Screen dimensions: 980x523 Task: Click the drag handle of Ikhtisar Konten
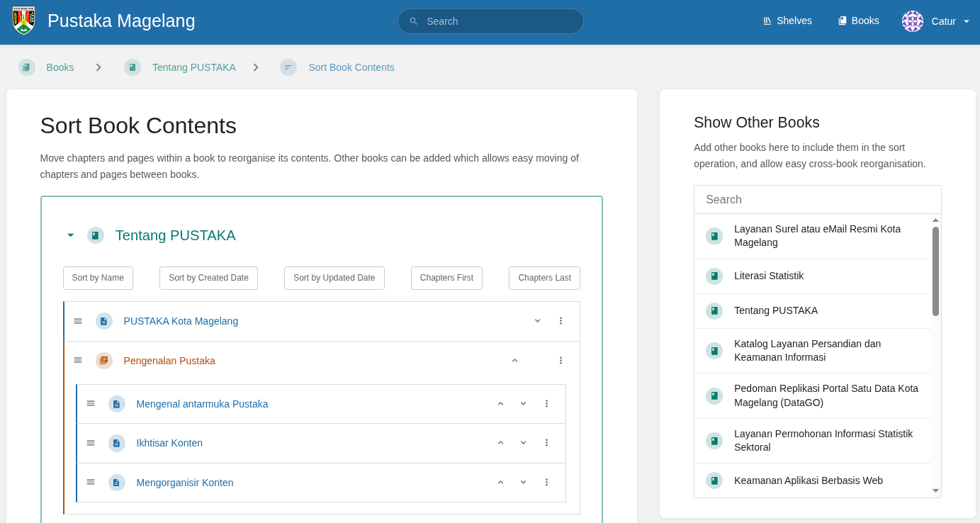(x=91, y=443)
